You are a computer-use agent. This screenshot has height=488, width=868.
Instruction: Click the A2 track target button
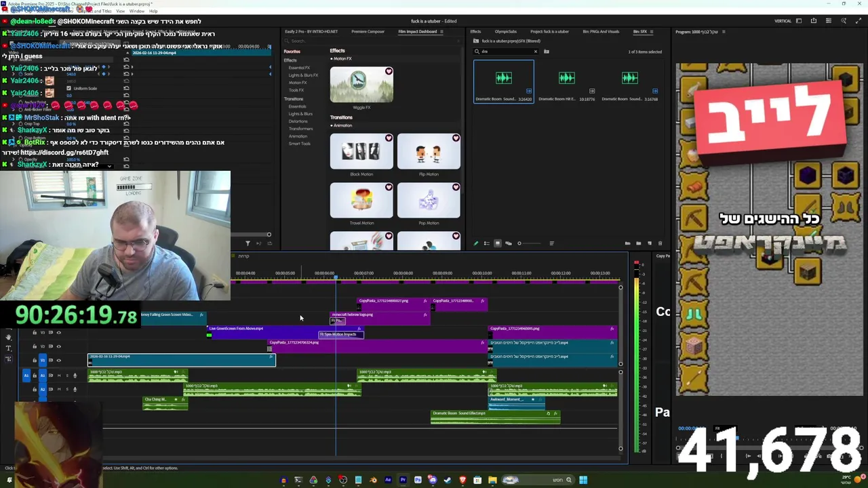click(x=43, y=389)
